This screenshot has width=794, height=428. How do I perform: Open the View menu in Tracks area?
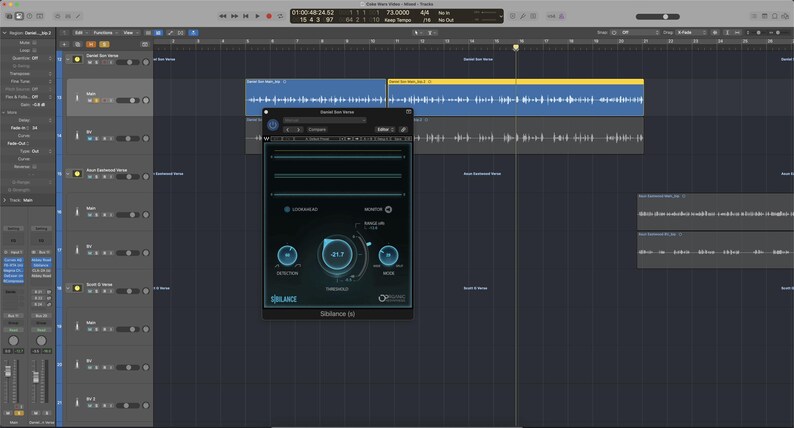click(x=130, y=32)
